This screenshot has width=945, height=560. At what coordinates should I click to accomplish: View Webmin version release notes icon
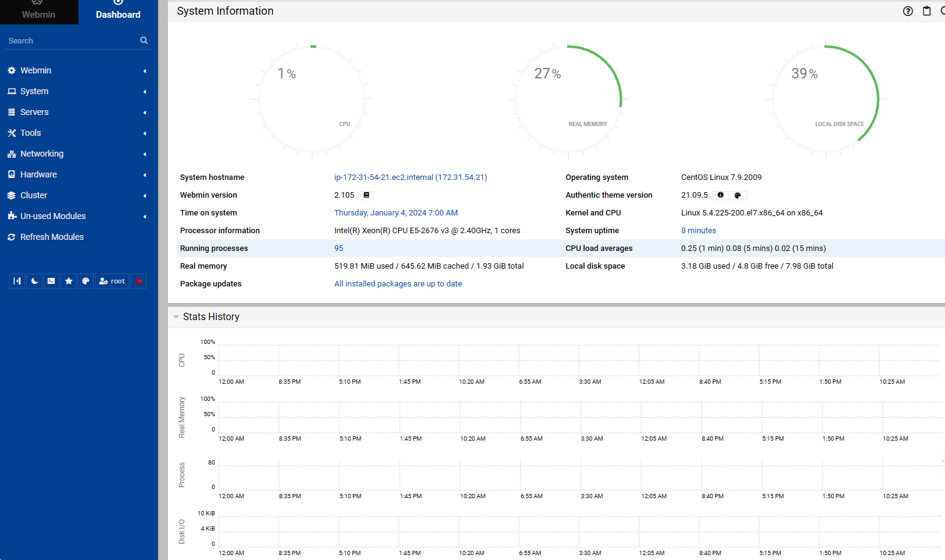coord(366,195)
